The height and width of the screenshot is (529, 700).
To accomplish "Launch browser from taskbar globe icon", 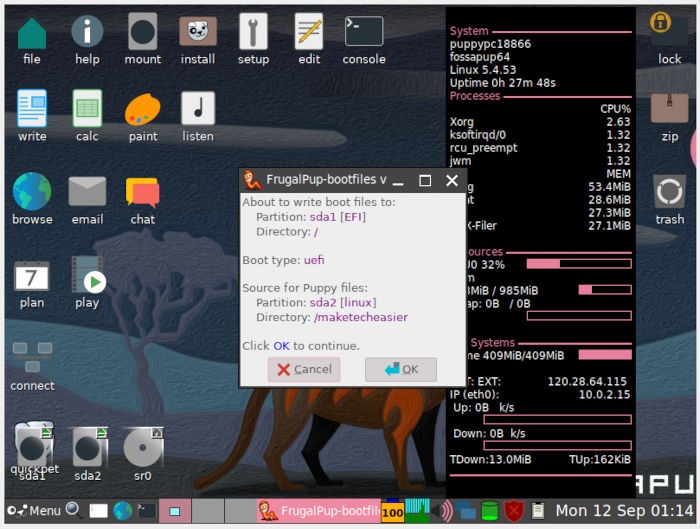I will click(123, 511).
